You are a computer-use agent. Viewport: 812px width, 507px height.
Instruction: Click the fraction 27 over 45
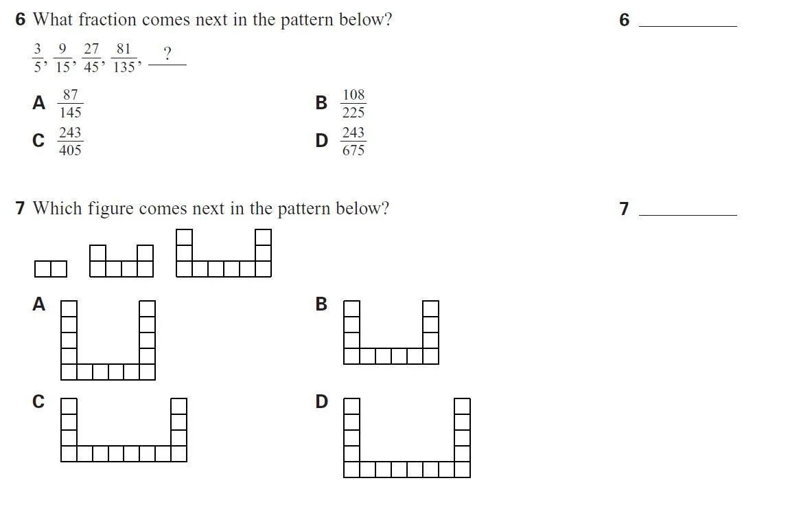(x=92, y=58)
